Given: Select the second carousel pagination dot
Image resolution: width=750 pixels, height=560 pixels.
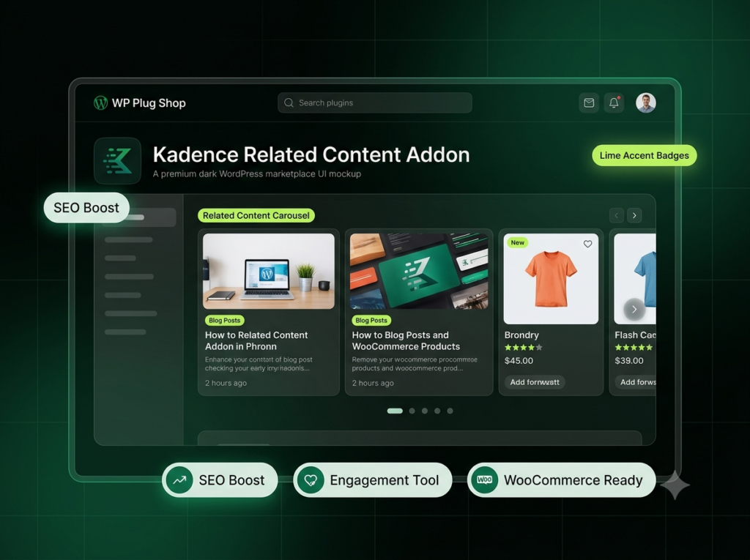Looking at the screenshot, I should [412, 411].
